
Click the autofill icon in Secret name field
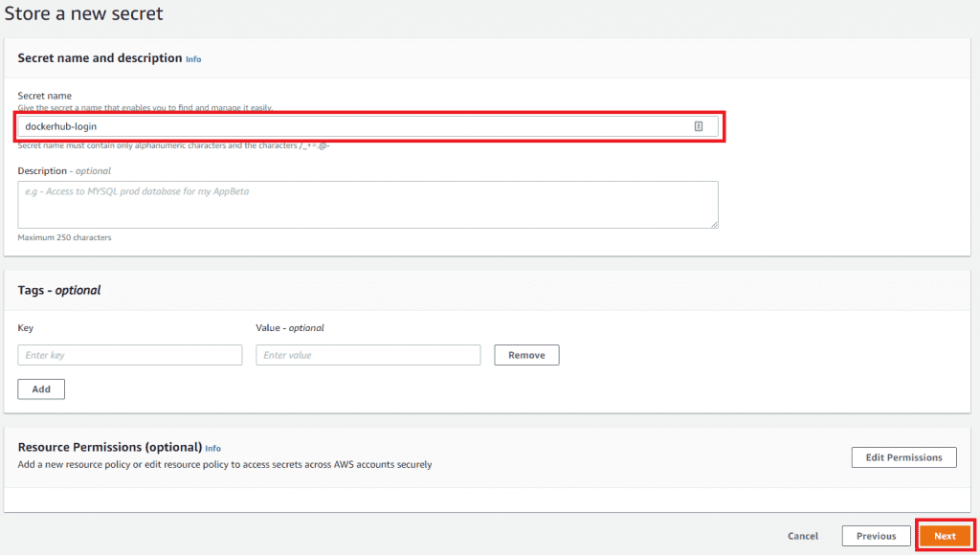click(x=699, y=126)
